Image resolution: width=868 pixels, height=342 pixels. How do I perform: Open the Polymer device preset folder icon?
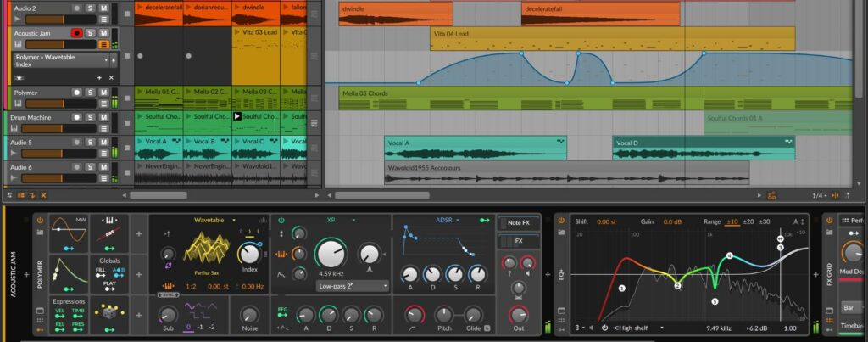(40, 231)
